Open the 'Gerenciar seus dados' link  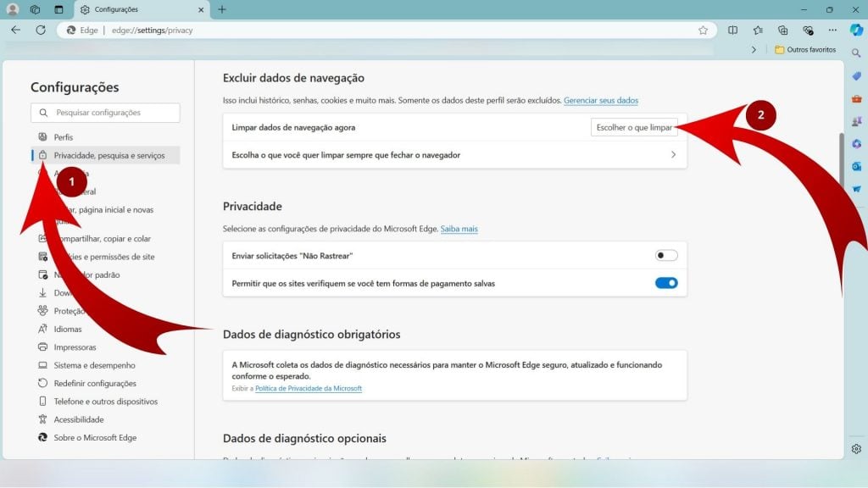pos(600,100)
